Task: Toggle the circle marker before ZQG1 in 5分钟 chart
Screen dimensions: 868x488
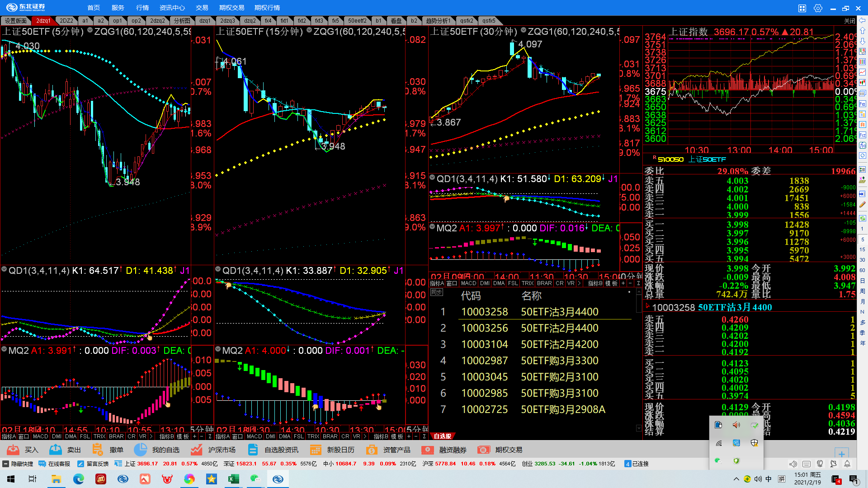Action: point(90,31)
